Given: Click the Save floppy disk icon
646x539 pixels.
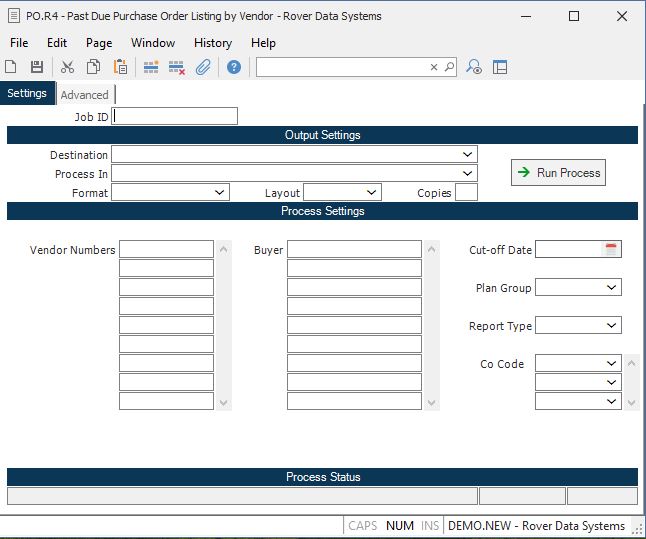Looking at the screenshot, I should tap(37, 67).
